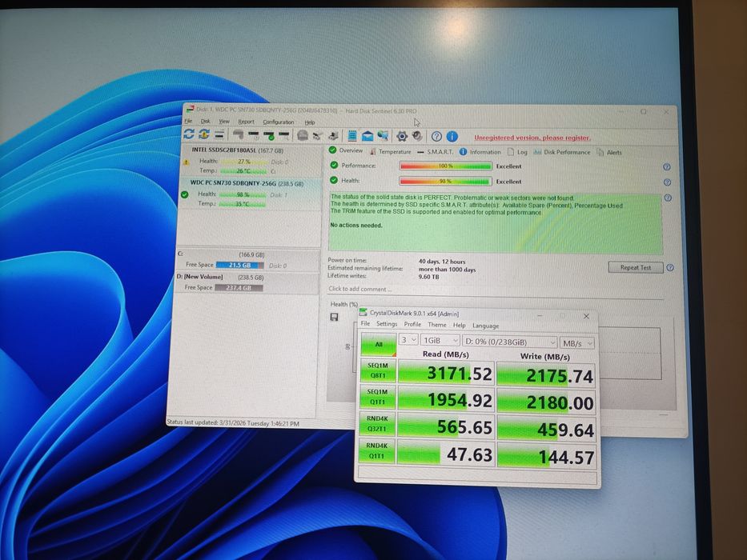Click the 'Status last updated' status bar text

click(233, 423)
